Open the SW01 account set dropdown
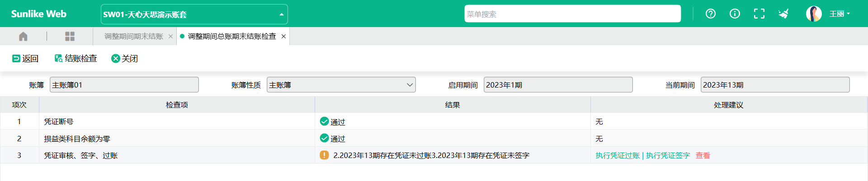 (x=194, y=14)
